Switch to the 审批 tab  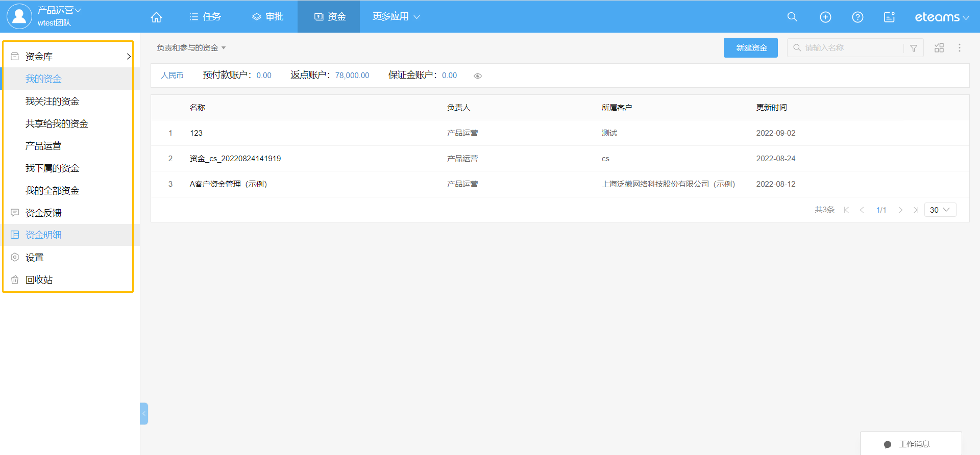[268, 17]
